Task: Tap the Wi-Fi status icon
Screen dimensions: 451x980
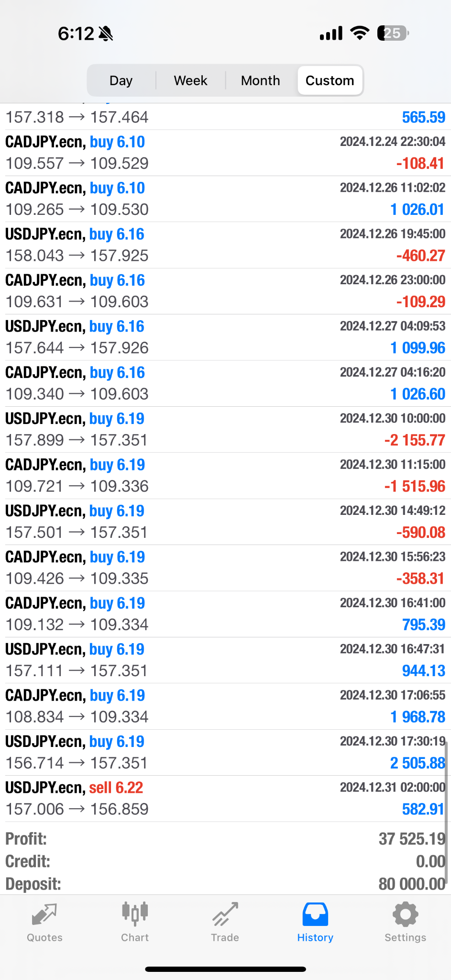Action: 360,33
